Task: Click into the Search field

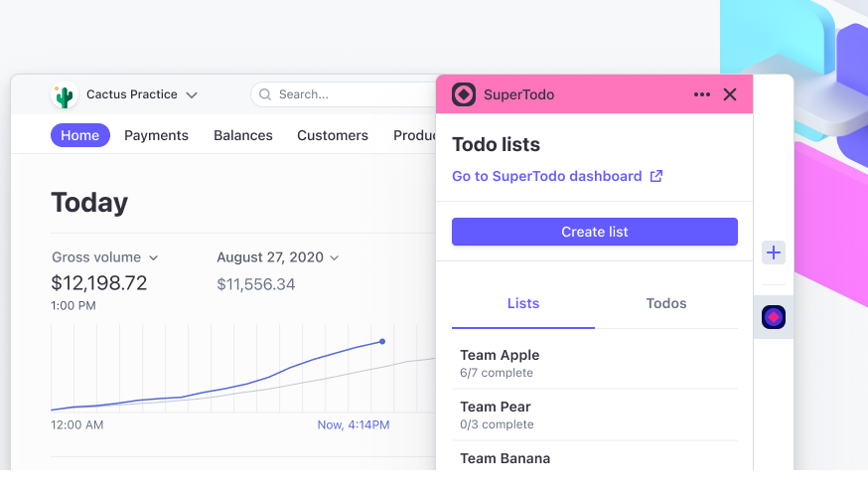Action: click(x=344, y=94)
